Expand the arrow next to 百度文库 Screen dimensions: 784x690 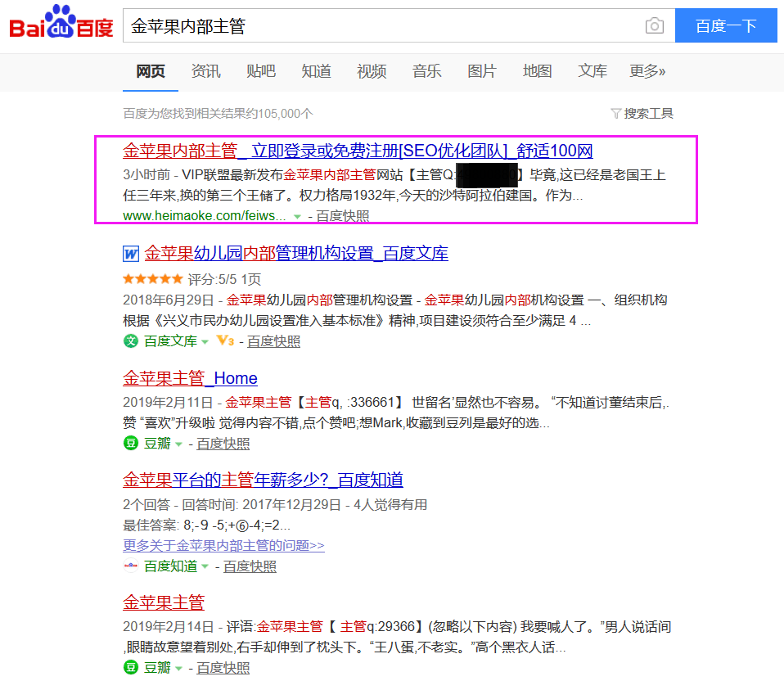tap(205, 342)
